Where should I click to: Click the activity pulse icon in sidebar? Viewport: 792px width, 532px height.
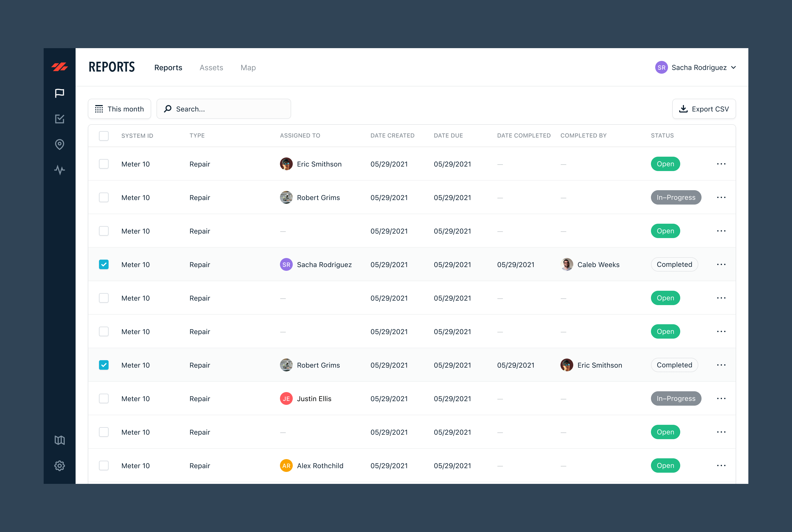(x=59, y=170)
